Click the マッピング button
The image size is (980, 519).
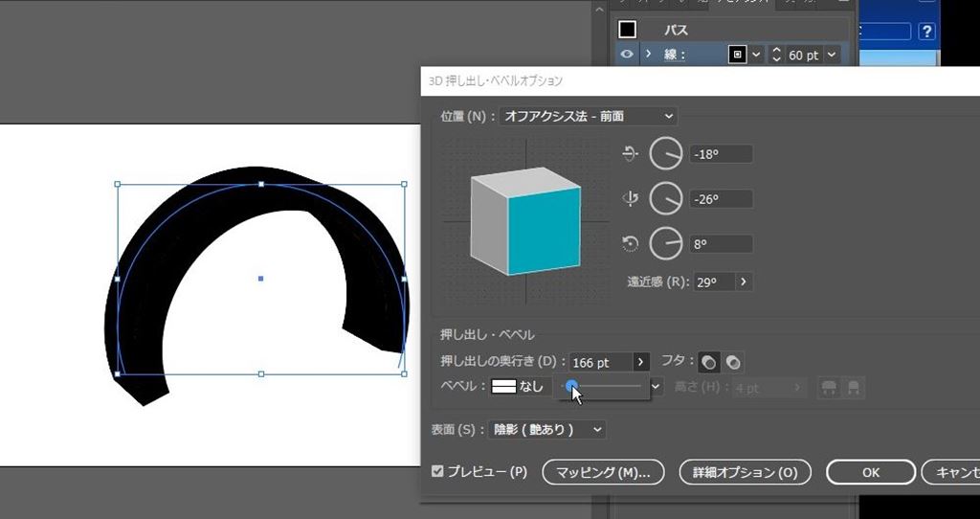pyautogui.click(x=602, y=472)
